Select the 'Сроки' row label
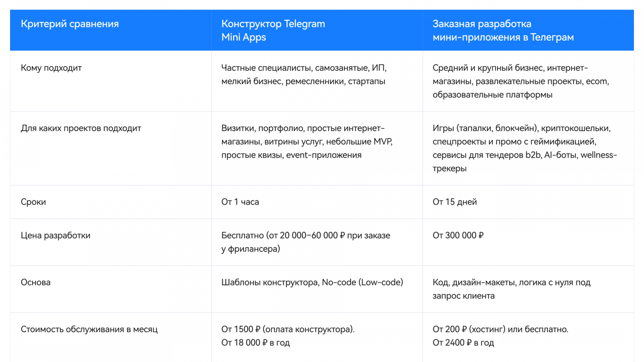644x362 pixels. 33,202
